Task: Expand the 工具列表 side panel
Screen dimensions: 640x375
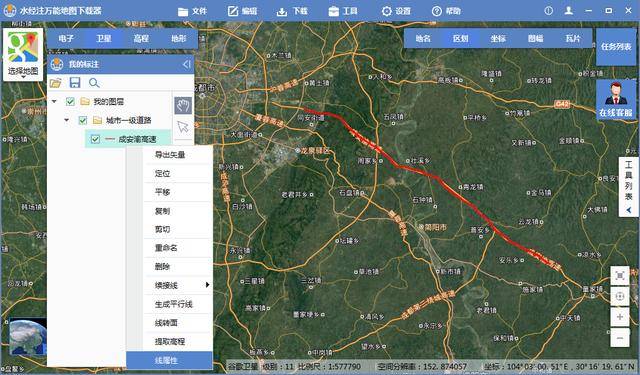Action: pyautogui.click(x=629, y=187)
